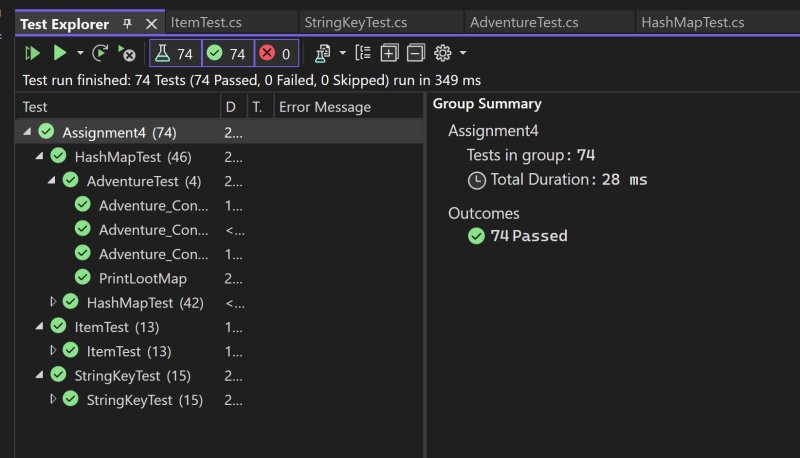Toggle the total tests flask filter showing 74
The width and height of the screenshot is (800, 458).
tap(176, 54)
